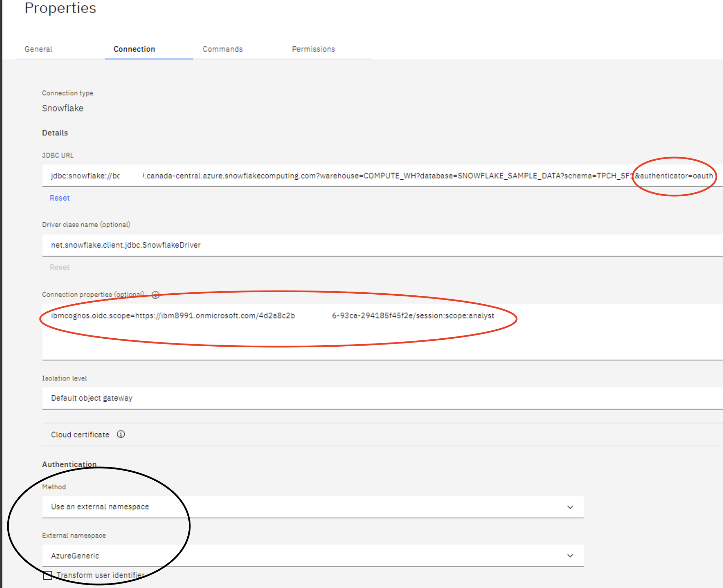Click the Cloud certificate info icon
The image size is (723, 588).
coord(121,434)
